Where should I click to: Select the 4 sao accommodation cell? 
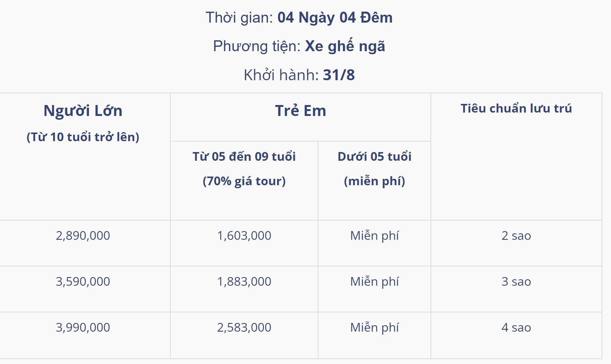tap(516, 327)
